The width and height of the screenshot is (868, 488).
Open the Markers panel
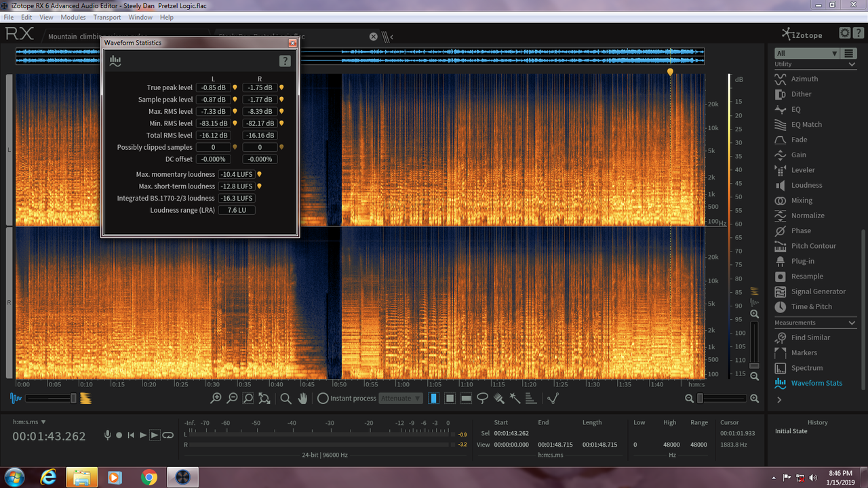pyautogui.click(x=804, y=353)
